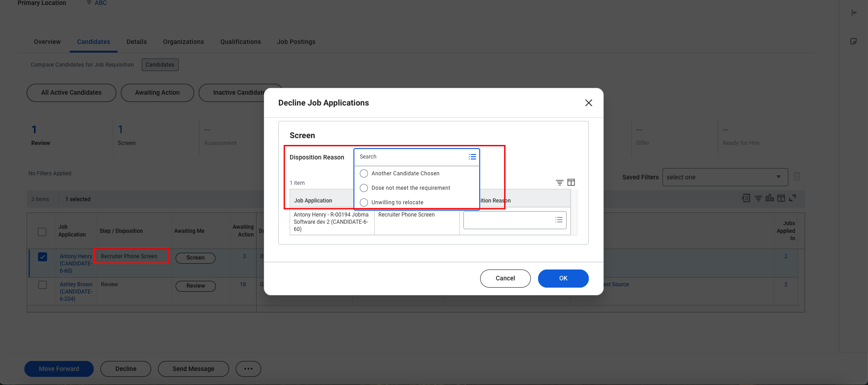
Task: Show All Active Candidates
Action: coord(72,92)
